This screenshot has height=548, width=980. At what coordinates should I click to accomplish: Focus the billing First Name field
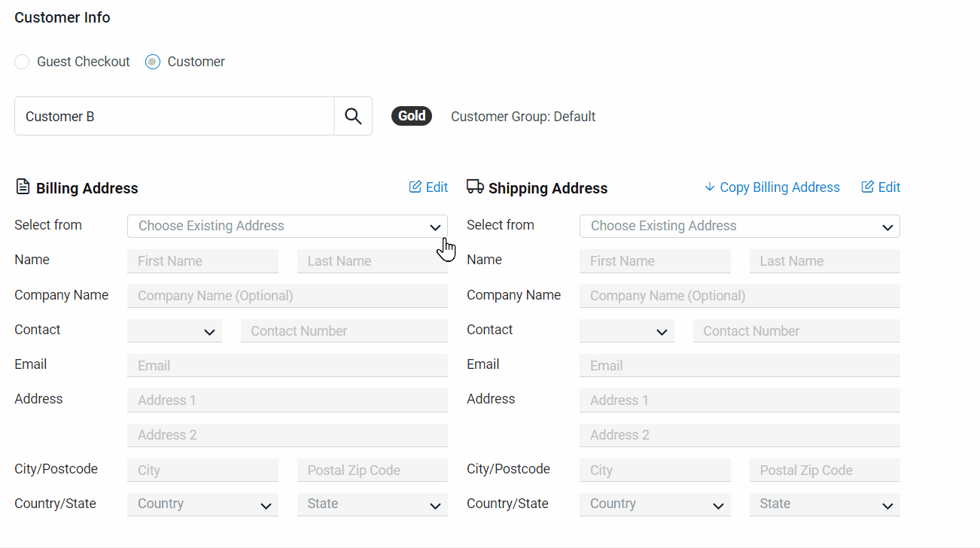(202, 261)
